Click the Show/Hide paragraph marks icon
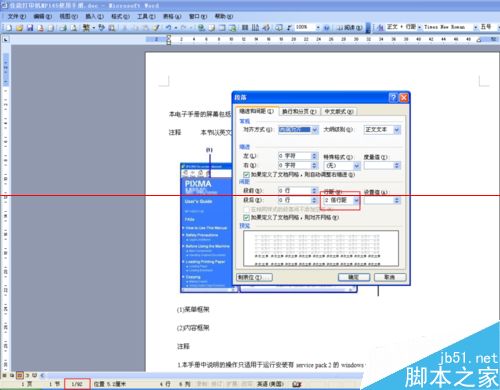500x390 pixels. [x=289, y=28]
